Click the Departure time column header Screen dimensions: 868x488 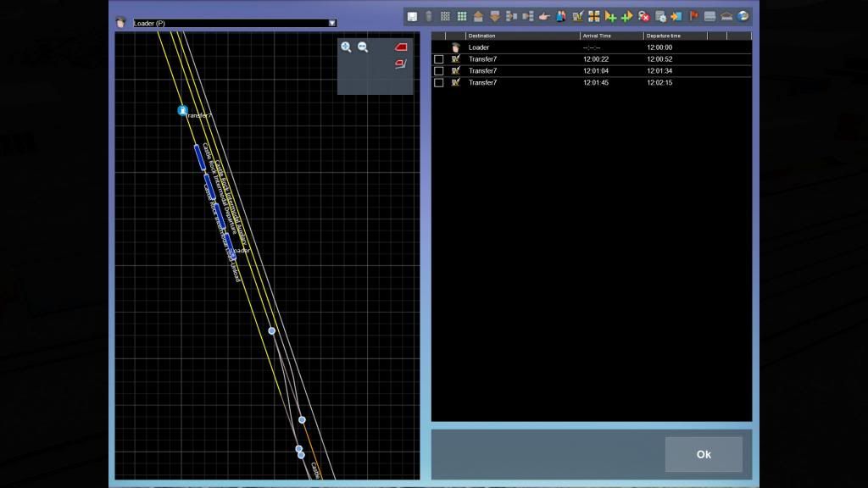(x=676, y=36)
